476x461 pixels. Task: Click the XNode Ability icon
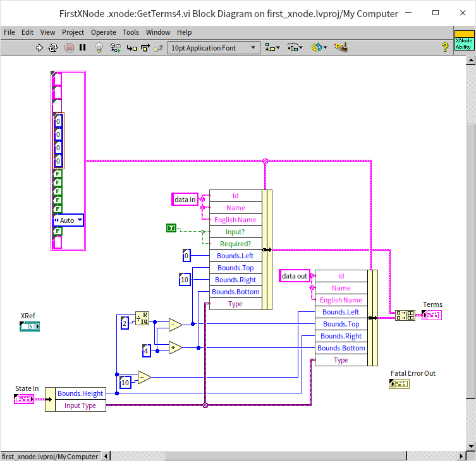pos(463,41)
